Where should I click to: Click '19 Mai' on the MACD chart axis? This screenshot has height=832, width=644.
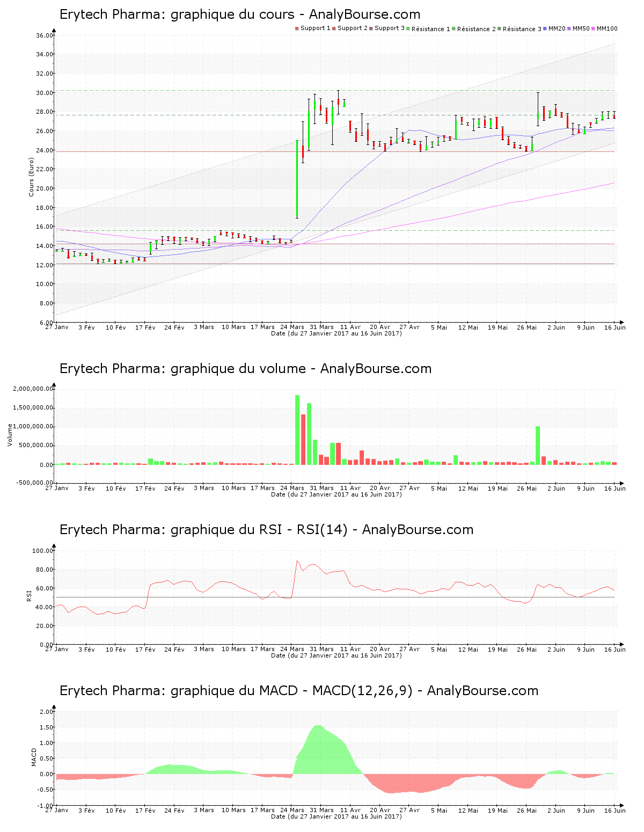tap(497, 810)
